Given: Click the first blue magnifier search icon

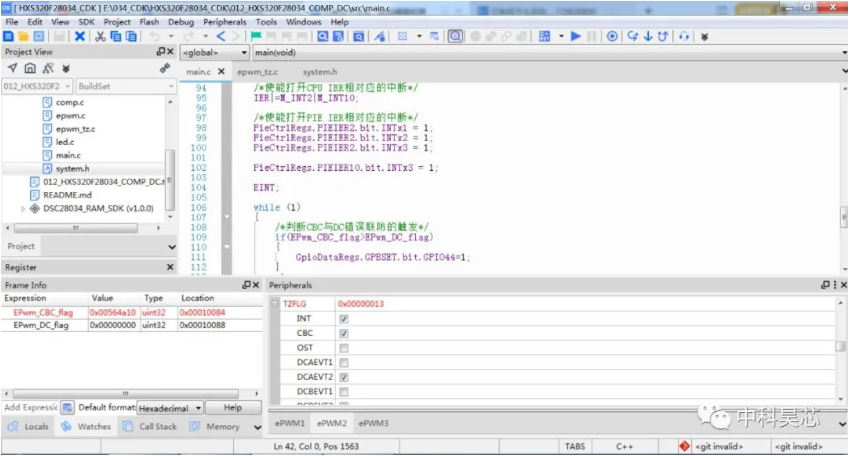Looking at the screenshot, I should [323, 36].
